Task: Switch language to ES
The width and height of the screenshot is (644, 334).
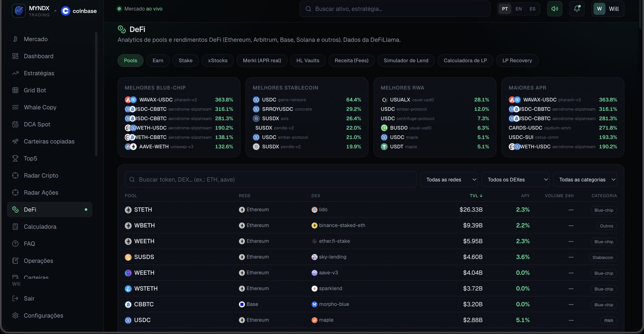Action: (x=532, y=9)
